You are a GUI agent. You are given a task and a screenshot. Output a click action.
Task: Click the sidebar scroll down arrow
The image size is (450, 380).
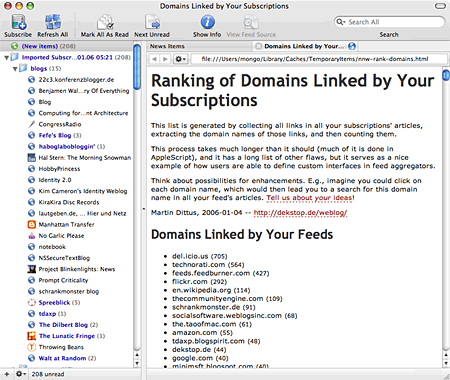(x=137, y=363)
